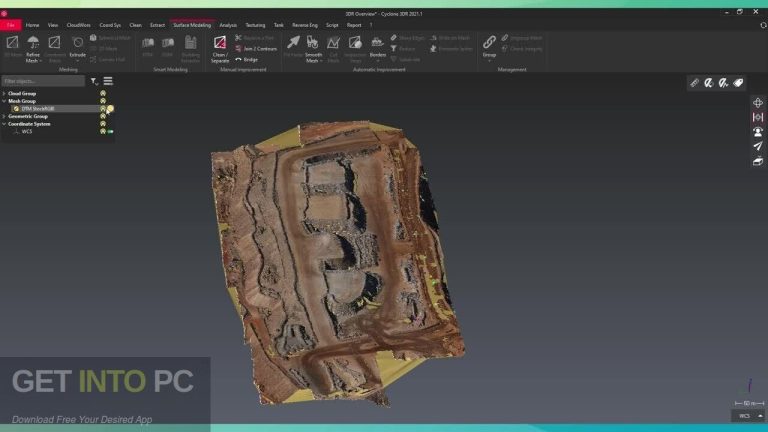Click the Group chain-link icon

489,43
